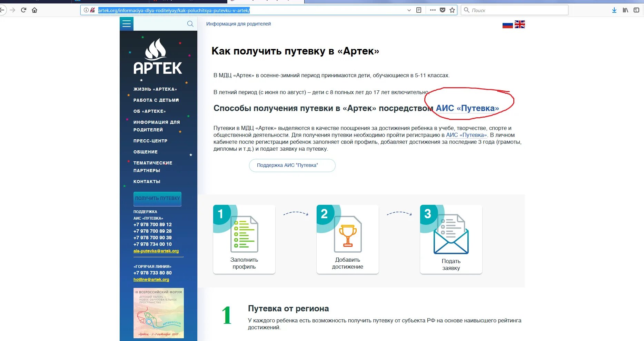Click the phone number +7 978 700 89 12
This screenshot has width=644, height=341.
(x=152, y=224)
